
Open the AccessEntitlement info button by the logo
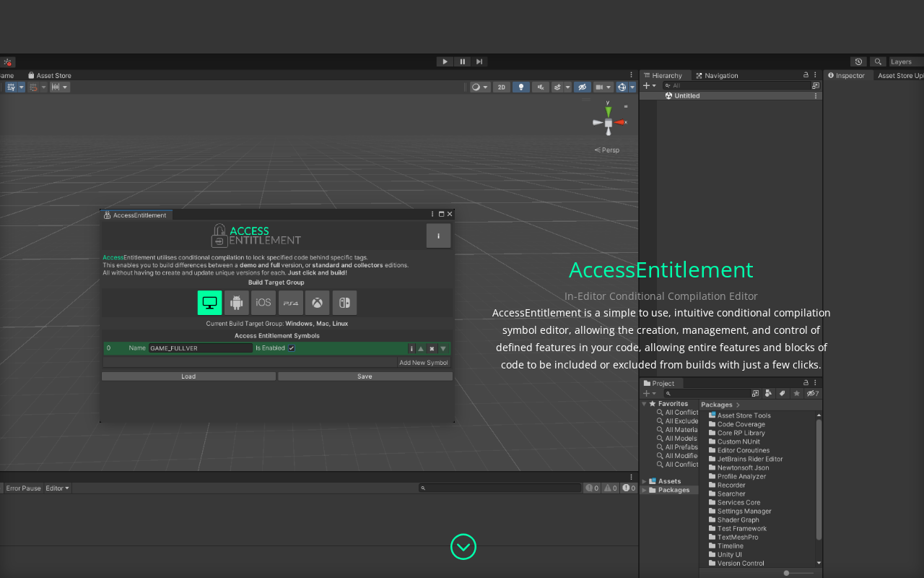tap(438, 236)
